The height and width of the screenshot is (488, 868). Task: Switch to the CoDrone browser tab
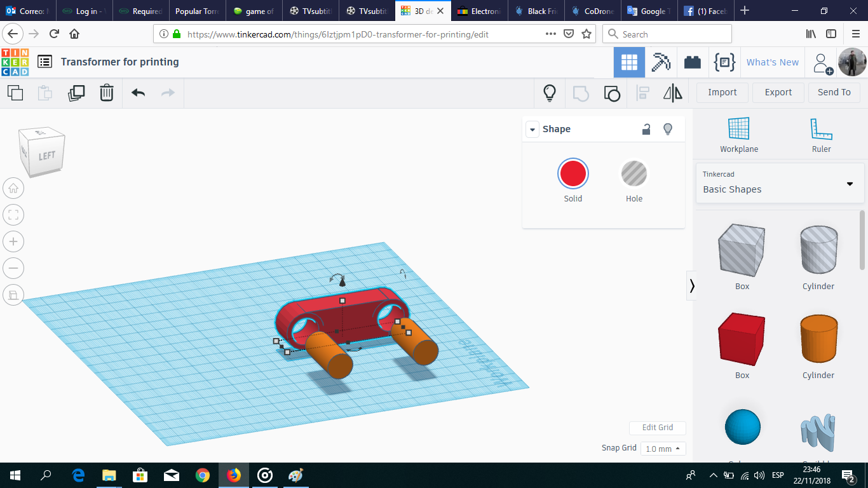(592, 11)
